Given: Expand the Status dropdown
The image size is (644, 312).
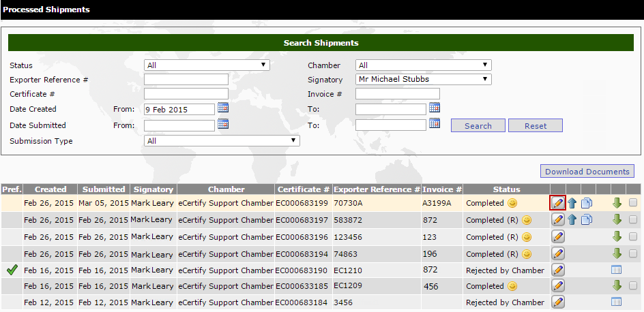Looking at the screenshot, I should click(x=207, y=65).
